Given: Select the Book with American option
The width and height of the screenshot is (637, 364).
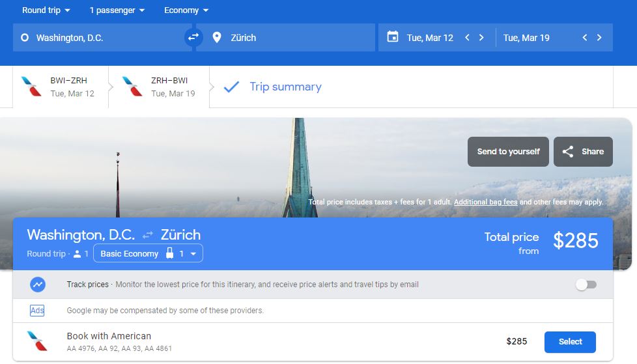Looking at the screenshot, I should click(x=570, y=341).
